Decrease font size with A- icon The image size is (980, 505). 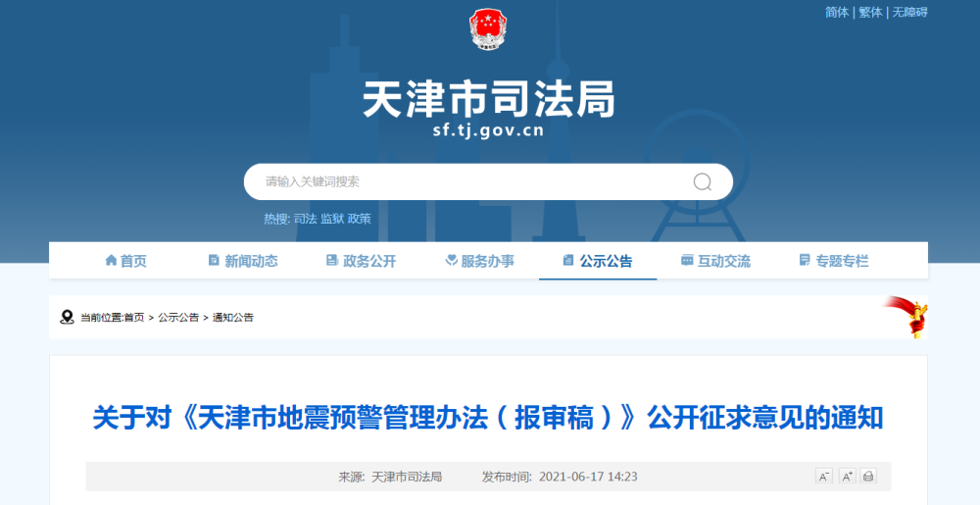[823, 477]
